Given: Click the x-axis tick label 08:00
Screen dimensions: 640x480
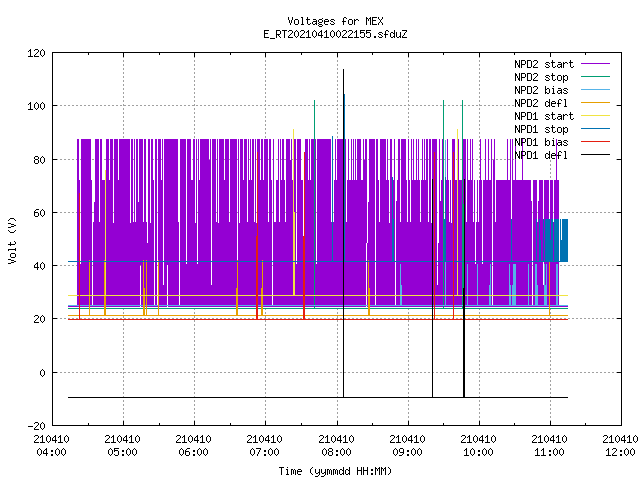Looking at the screenshot, I should point(336,453).
